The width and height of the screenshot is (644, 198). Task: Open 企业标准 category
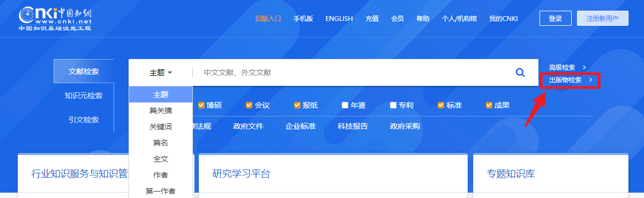[x=300, y=127]
